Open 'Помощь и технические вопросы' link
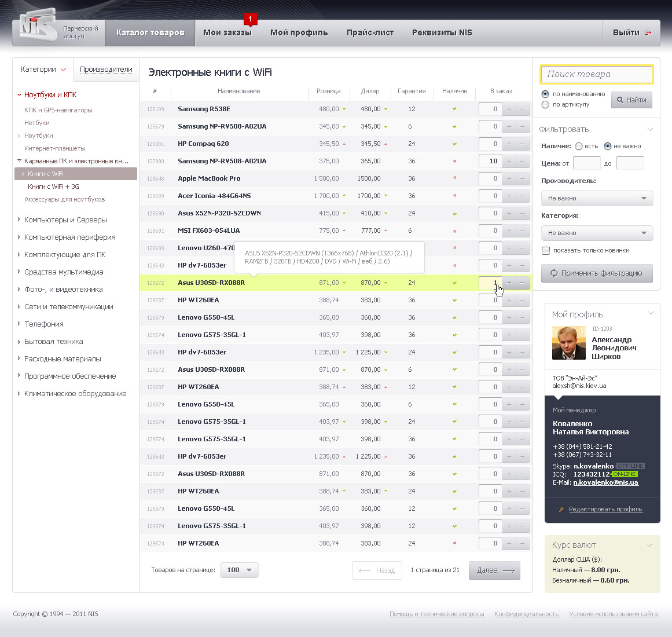The image size is (672, 637). [x=437, y=614]
